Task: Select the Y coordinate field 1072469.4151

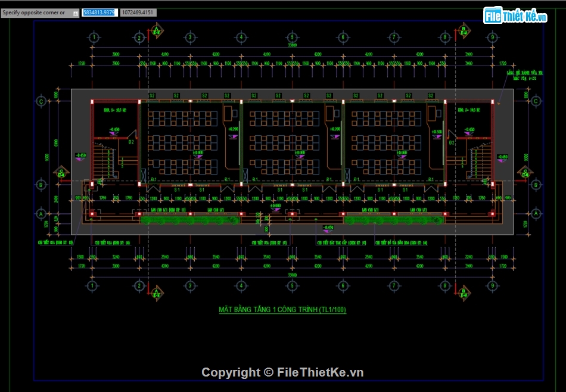Action: tap(138, 13)
